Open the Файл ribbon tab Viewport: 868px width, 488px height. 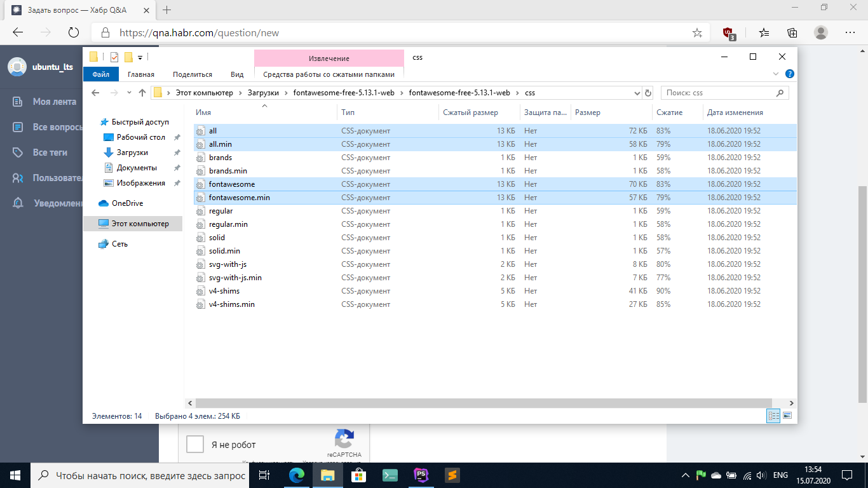[101, 74]
